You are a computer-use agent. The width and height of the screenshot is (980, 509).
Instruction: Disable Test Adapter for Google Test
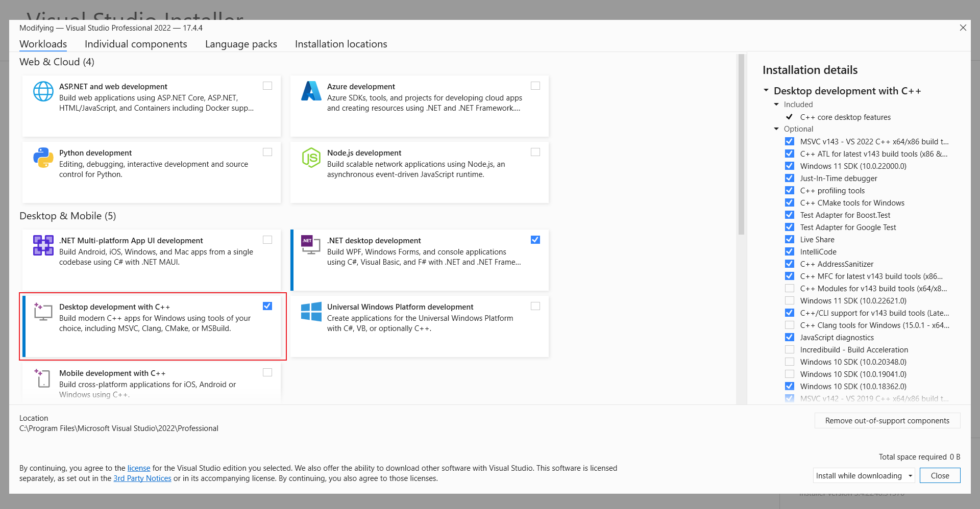click(790, 227)
